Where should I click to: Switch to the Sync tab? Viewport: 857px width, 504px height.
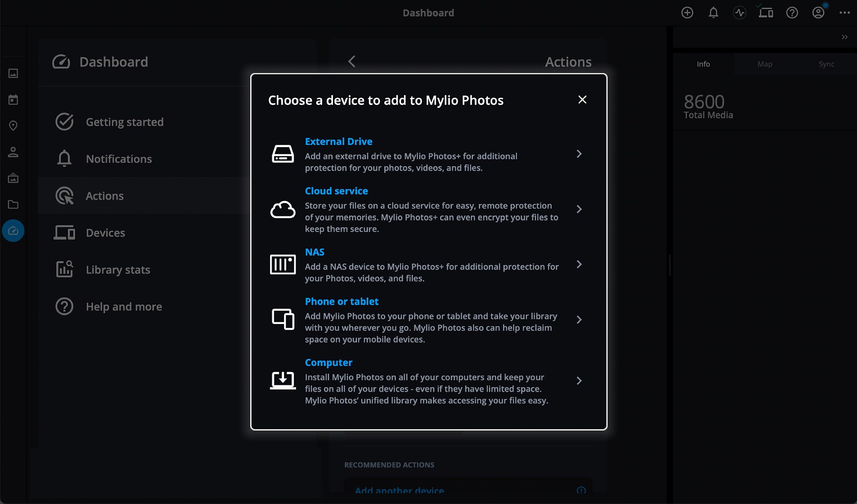point(826,64)
